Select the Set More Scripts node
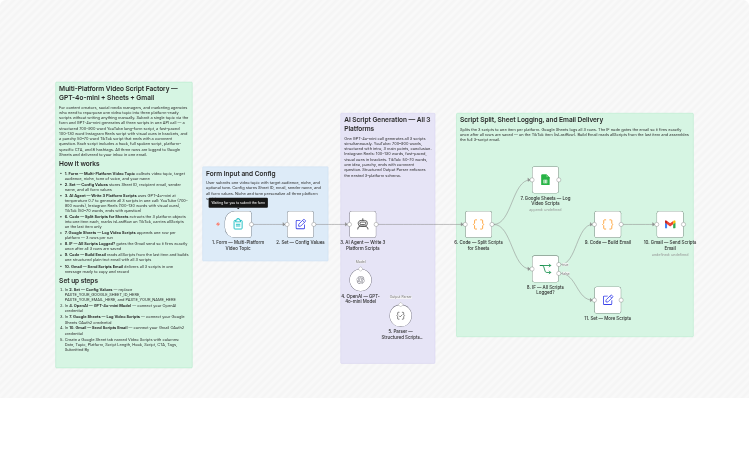Viewport: 749px width, 450px height. 607,300
